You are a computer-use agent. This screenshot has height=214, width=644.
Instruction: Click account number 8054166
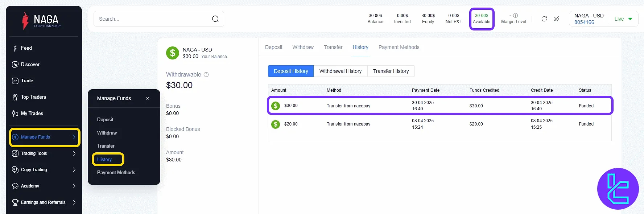coord(584,22)
